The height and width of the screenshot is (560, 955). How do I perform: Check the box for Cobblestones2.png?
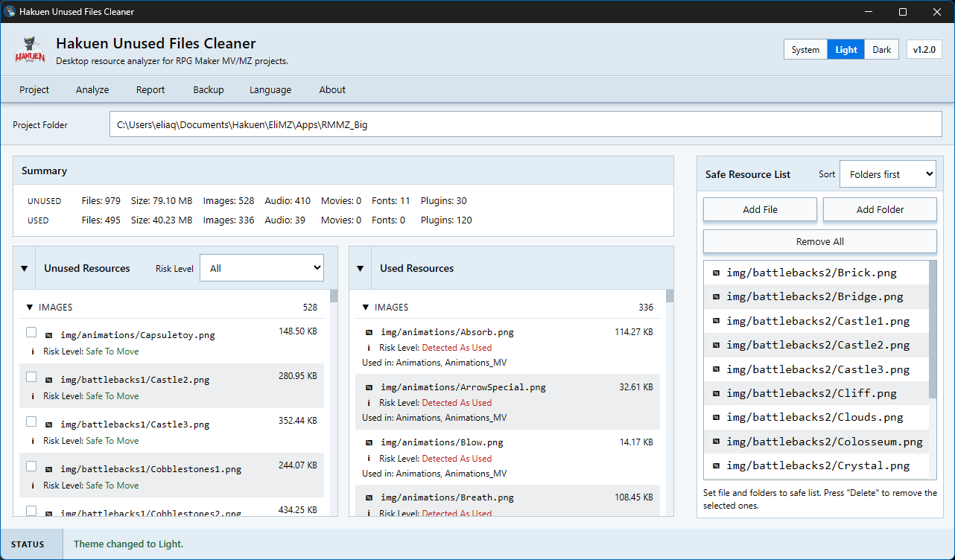[x=31, y=511]
